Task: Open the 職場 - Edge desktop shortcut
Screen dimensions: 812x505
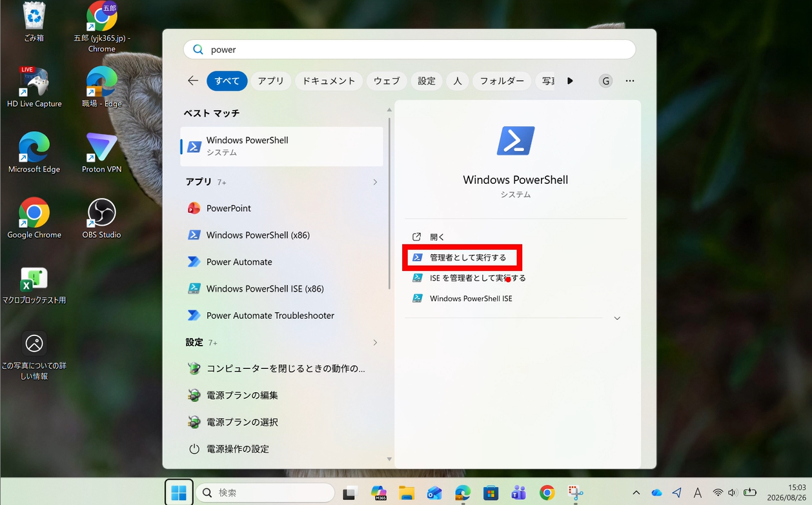Action: 101,87
